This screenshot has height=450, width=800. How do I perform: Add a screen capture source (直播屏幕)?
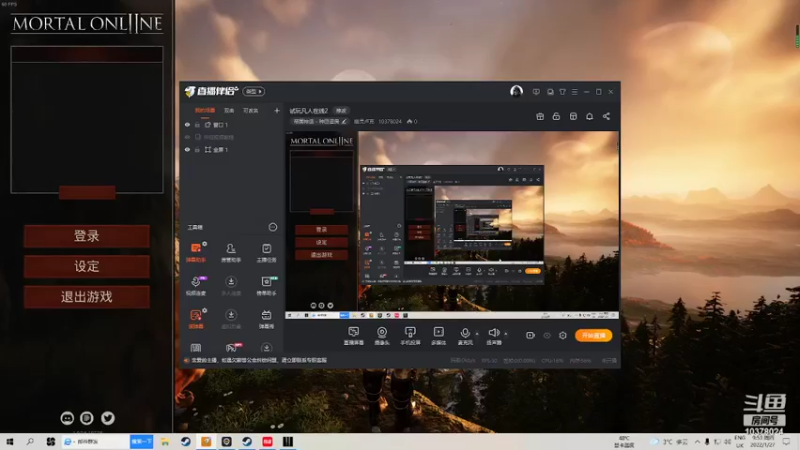coord(354,336)
